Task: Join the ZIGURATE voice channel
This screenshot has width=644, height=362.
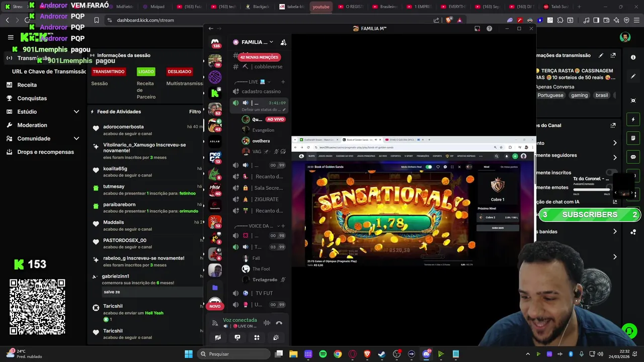Action: tap(259, 199)
